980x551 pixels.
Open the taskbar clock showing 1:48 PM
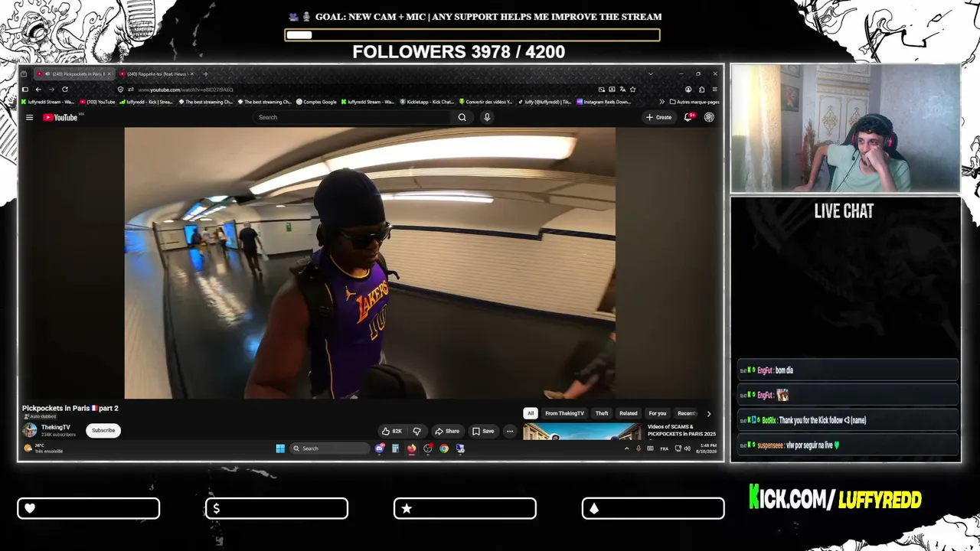pyautogui.click(x=706, y=448)
